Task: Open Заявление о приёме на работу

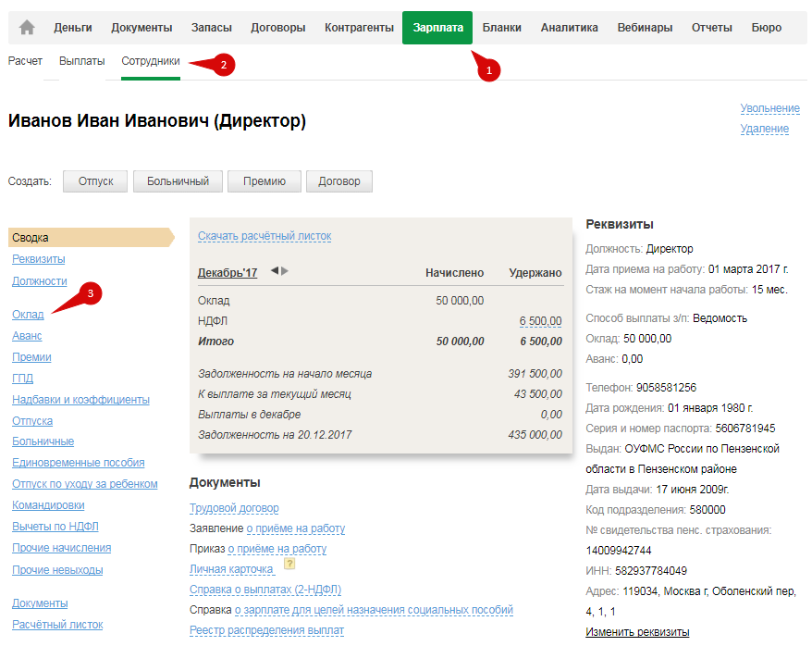Action: (296, 528)
